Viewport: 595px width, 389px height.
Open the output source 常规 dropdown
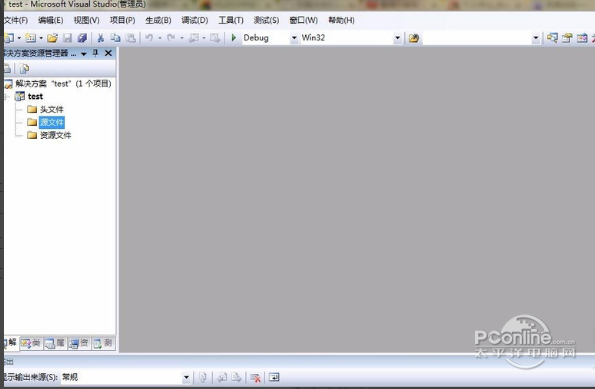[186, 377]
